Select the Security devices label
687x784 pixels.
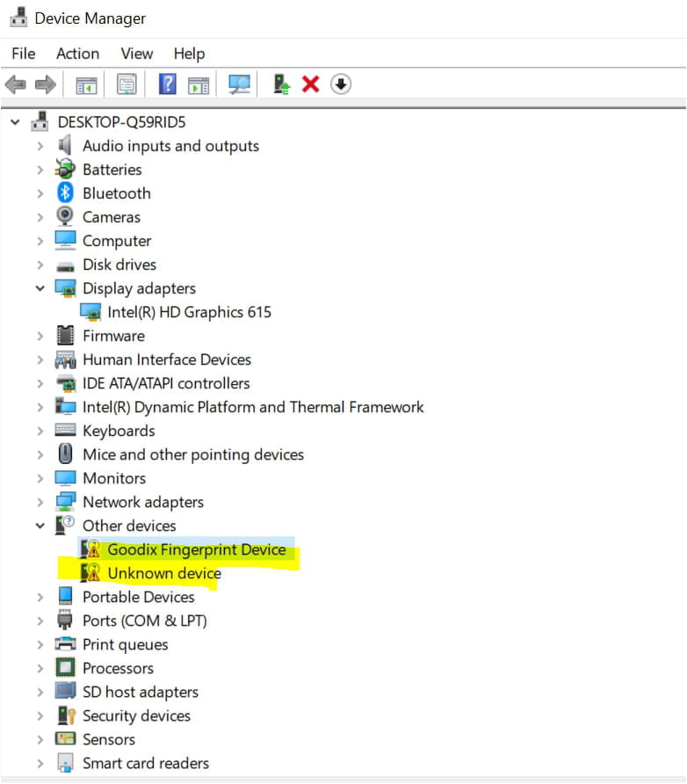pyautogui.click(x=136, y=715)
